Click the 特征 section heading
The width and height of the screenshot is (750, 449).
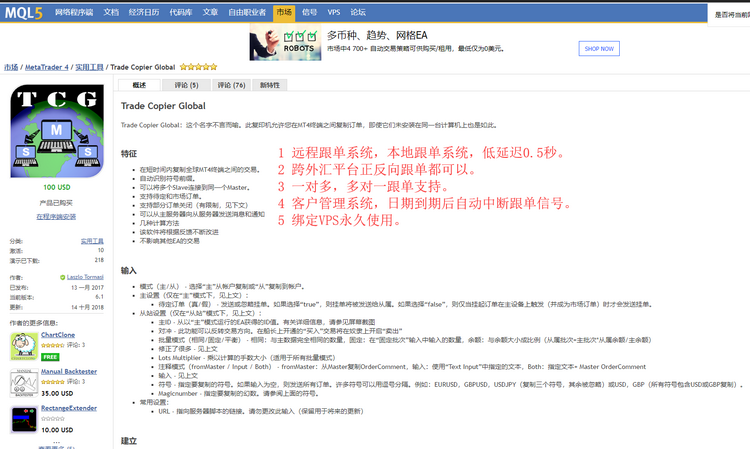[x=129, y=154]
